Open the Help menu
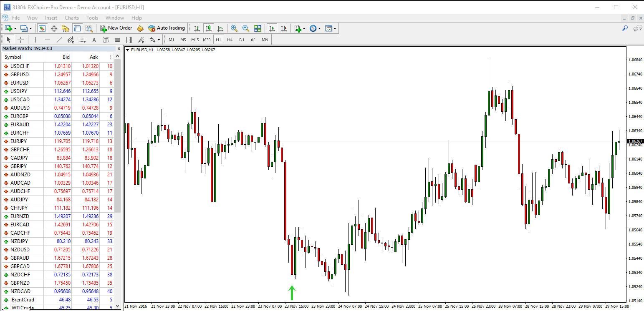Image resolution: width=644 pixels, height=311 pixels. tap(136, 18)
